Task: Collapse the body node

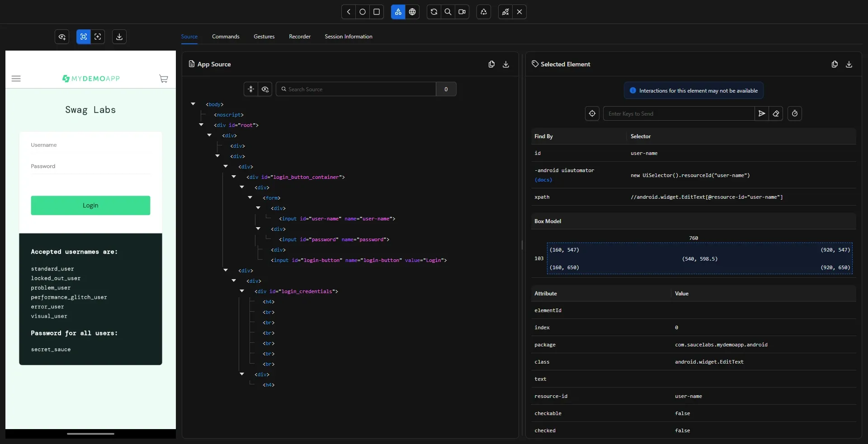Action: coord(193,104)
